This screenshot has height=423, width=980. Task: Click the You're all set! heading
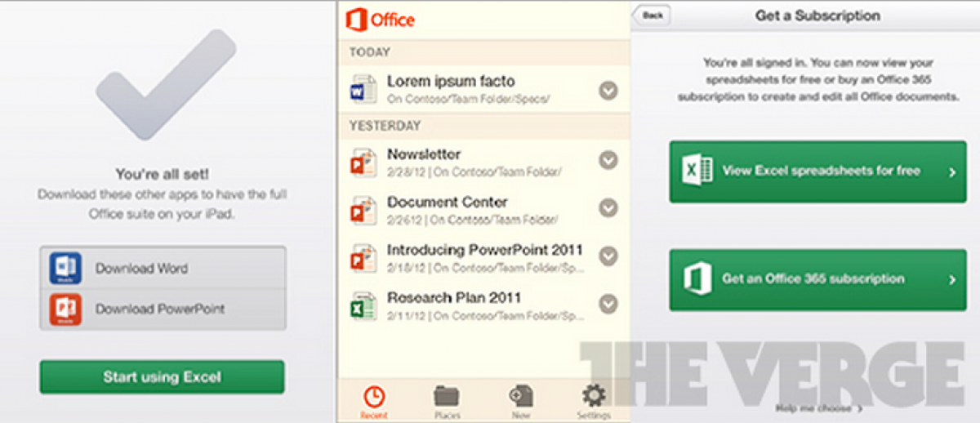pos(162,174)
